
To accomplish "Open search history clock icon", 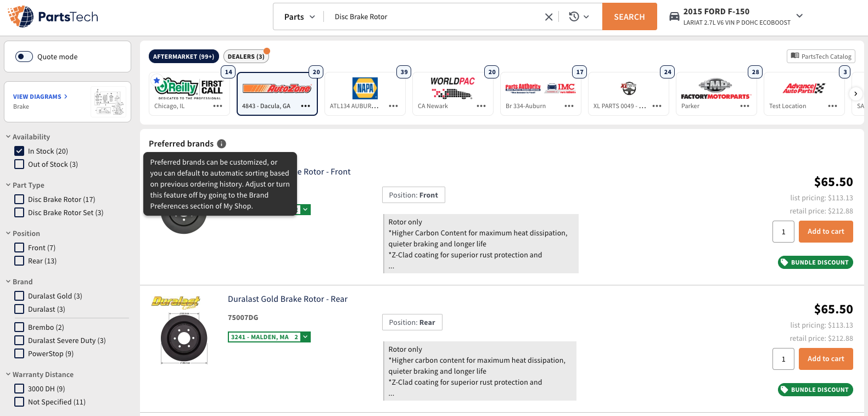I will (x=574, y=16).
